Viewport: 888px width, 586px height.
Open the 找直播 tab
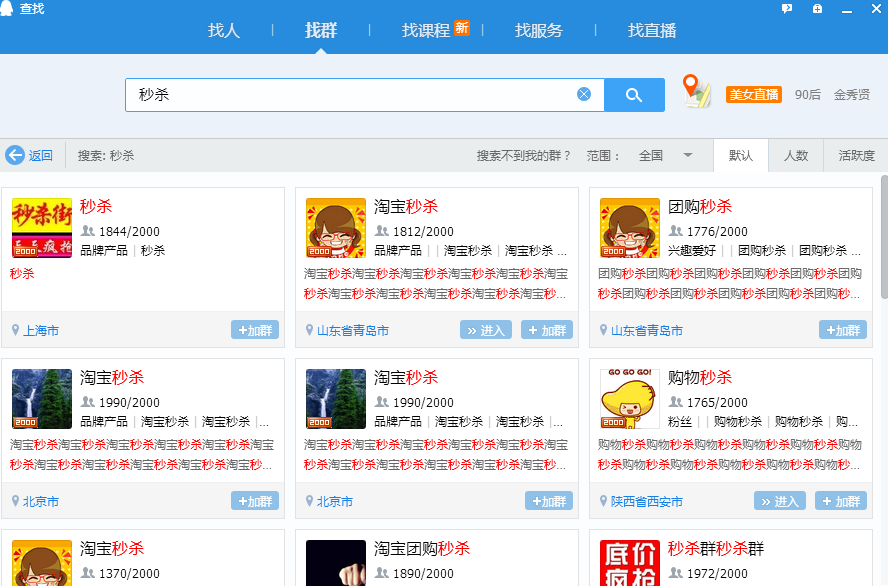pos(652,30)
